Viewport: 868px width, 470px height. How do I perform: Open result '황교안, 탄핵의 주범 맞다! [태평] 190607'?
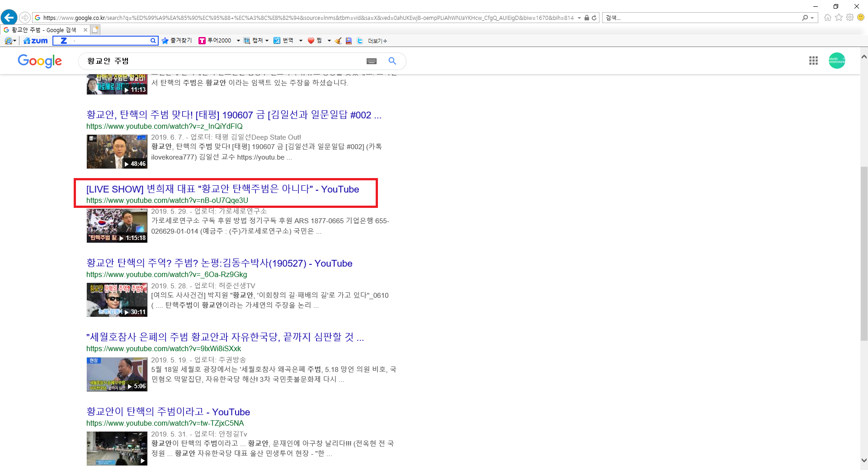pos(234,115)
